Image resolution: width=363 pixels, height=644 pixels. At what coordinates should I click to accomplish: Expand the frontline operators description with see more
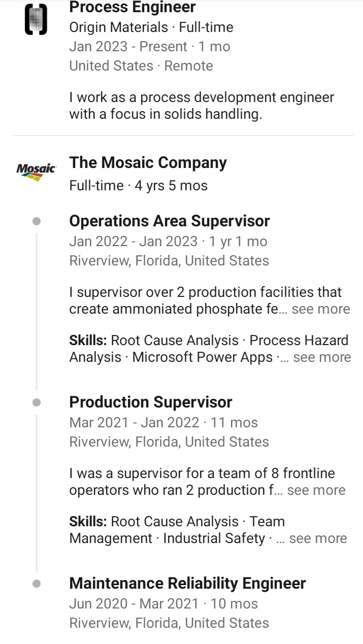pos(316,490)
